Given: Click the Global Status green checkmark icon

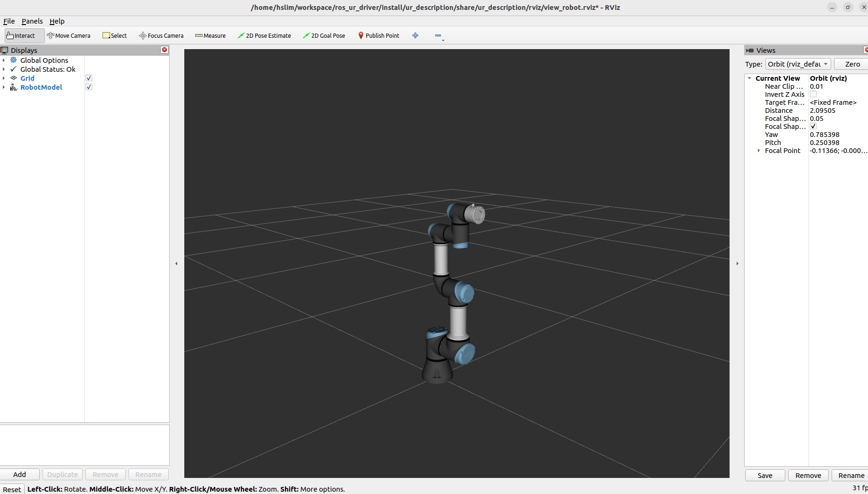Looking at the screenshot, I should tap(14, 69).
